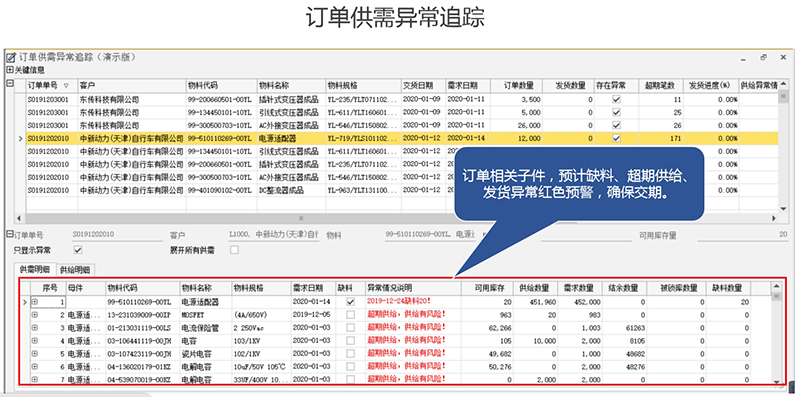Expand detail row 3 电流保险管

(x=35, y=328)
